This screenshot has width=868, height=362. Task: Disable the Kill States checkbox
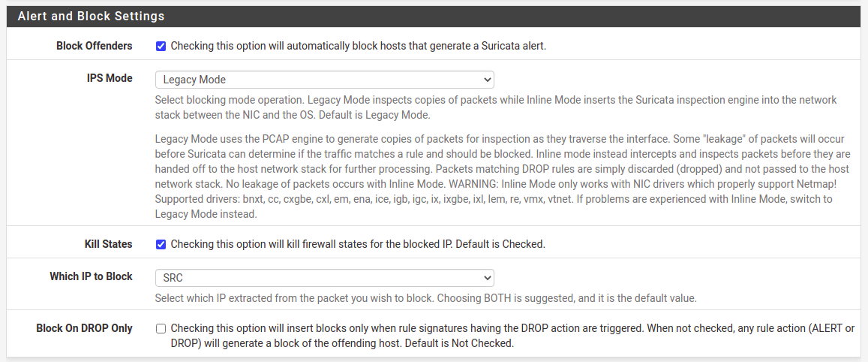click(x=161, y=244)
